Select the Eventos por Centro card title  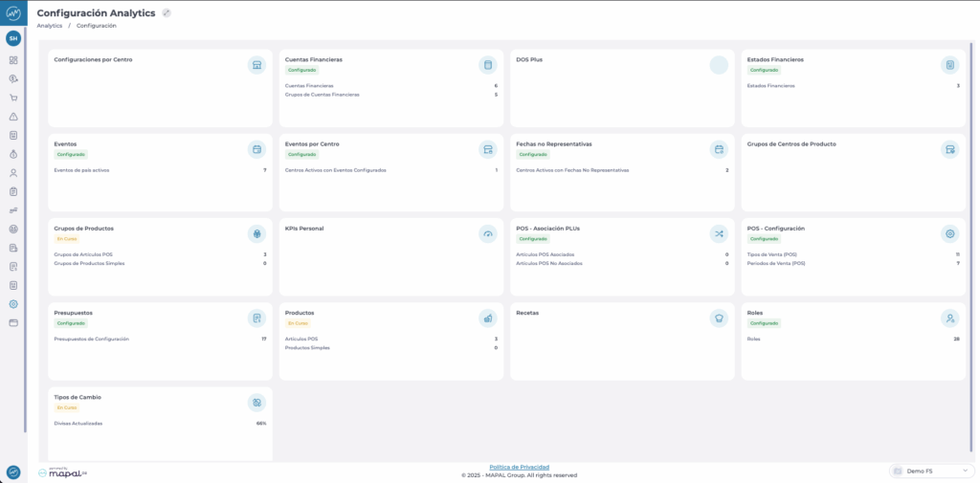[312, 144]
